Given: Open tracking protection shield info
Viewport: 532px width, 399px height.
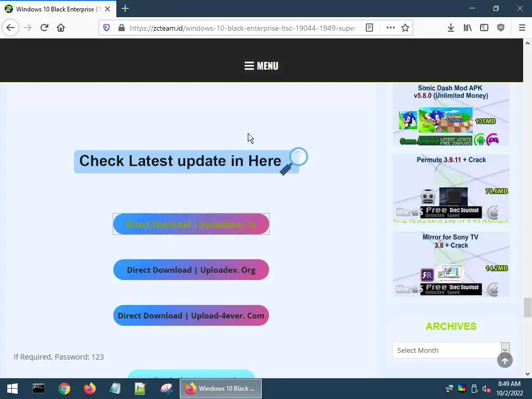Looking at the screenshot, I should pyautogui.click(x=107, y=28).
